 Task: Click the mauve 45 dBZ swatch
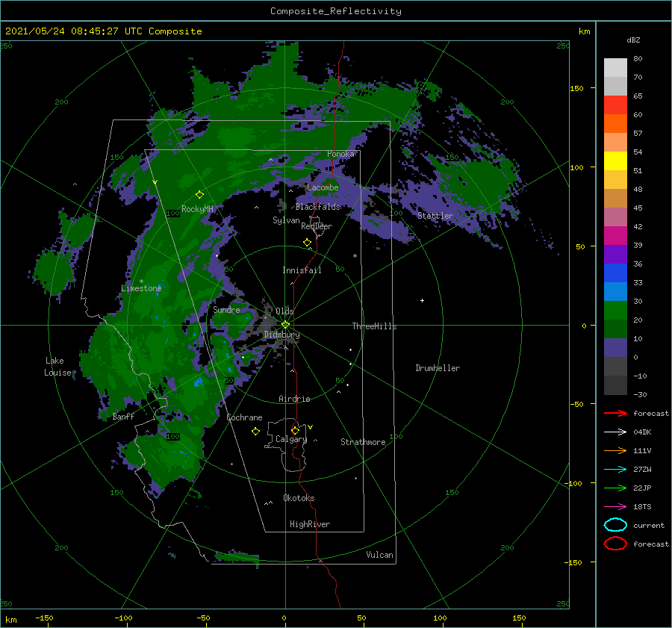pos(615,217)
